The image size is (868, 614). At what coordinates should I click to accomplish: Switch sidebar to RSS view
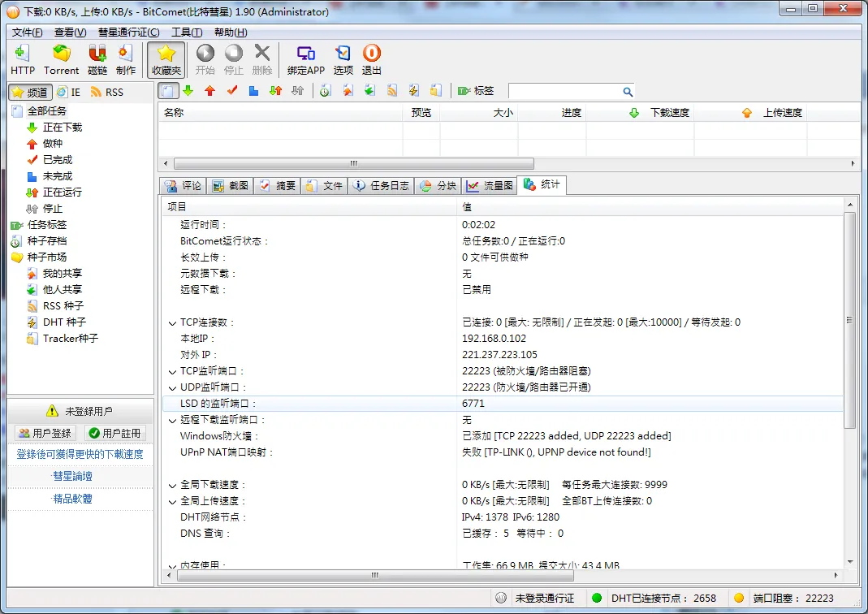pyautogui.click(x=107, y=92)
